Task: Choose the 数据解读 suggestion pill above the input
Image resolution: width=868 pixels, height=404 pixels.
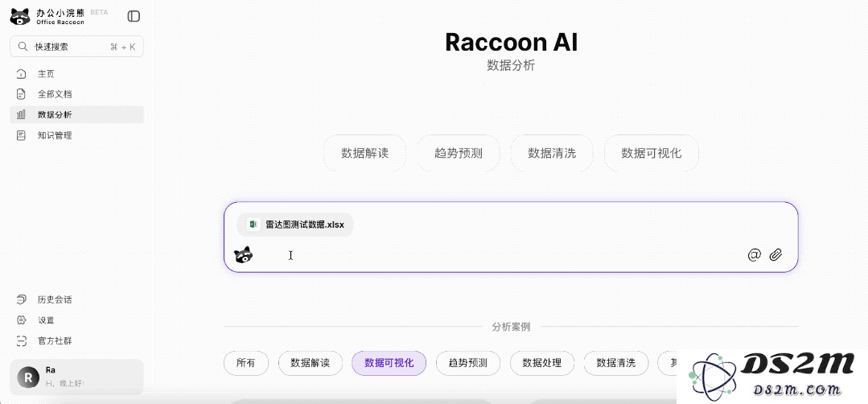Action: [364, 153]
